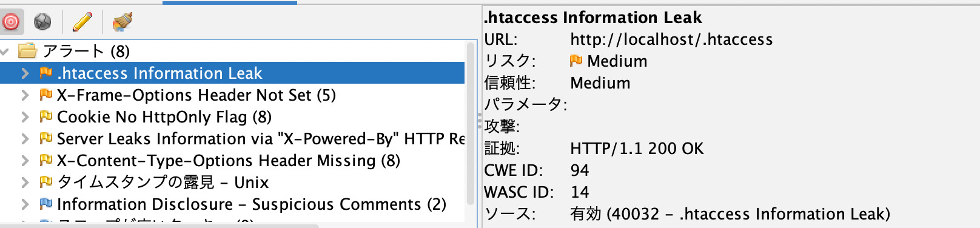
Task: Expand X-Content-Type-Options Header Missing node
Action: pos(25,161)
